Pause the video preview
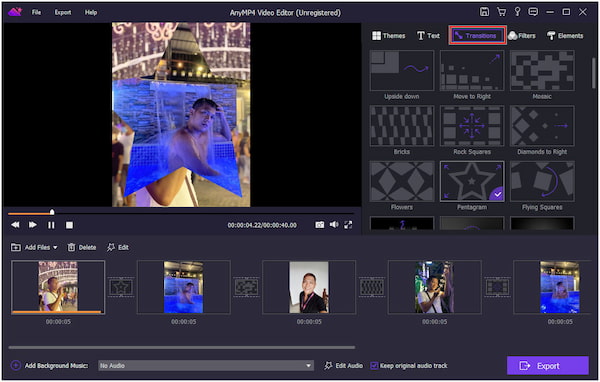Screen dimensions: 600x382 tap(51, 225)
